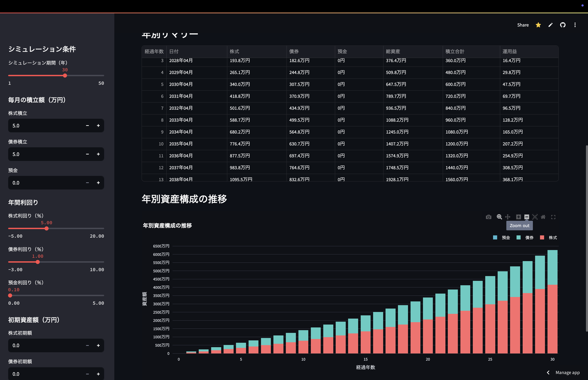
Task: Open chart in fullscreen mode
Action: 553,217
